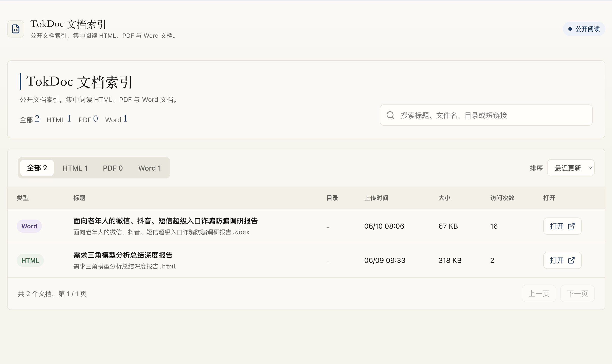Switch to the Word 1 tab

(x=150, y=168)
